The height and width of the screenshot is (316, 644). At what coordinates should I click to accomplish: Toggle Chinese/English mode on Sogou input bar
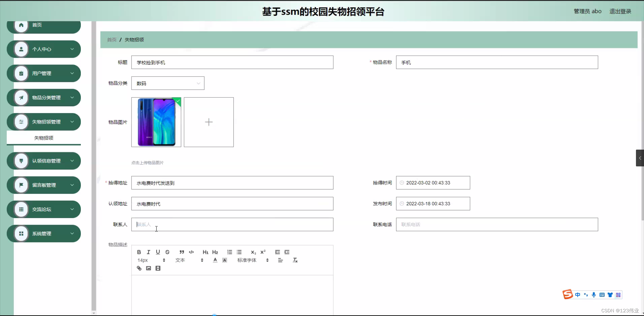coord(578,295)
